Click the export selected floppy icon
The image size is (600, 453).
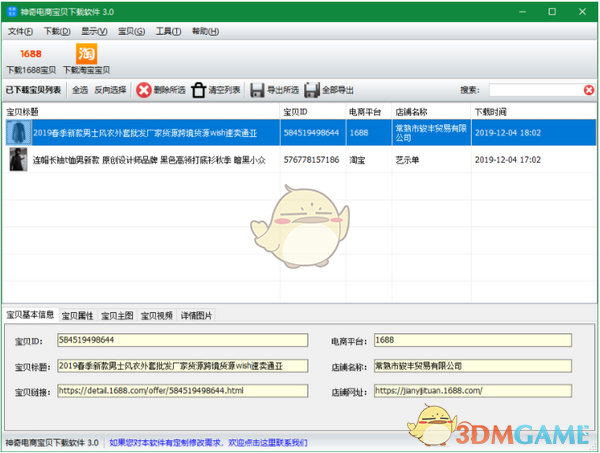click(x=257, y=90)
